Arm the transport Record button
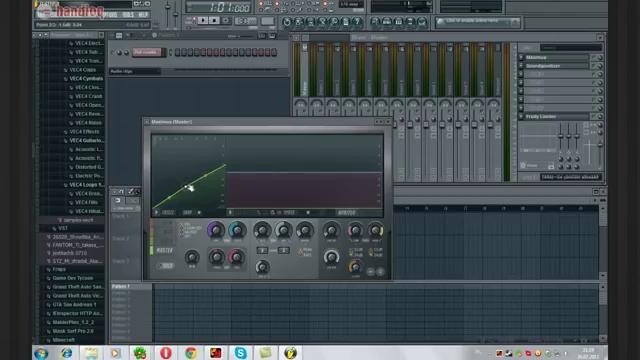 pos(225,20)
